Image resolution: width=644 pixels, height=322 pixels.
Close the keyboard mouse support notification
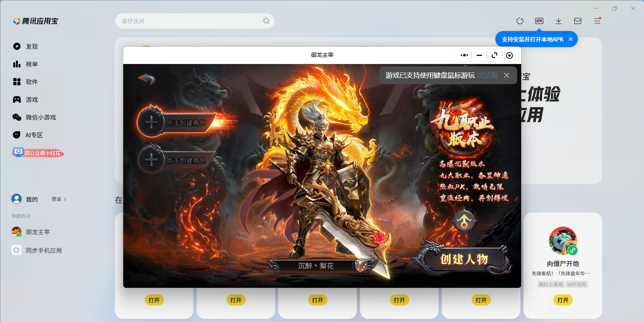pyautogui.click(x=507, y=75)
